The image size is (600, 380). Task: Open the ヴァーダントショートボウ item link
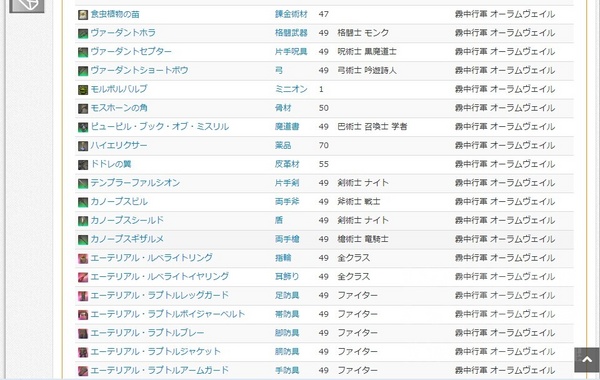(x=139, y=70)
